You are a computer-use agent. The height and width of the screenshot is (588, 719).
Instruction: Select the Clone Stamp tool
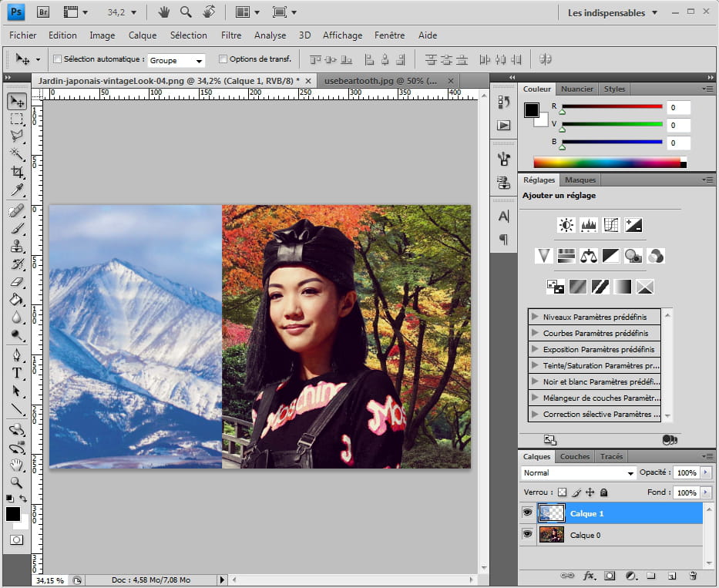pyautogui.click(x=17, y=247)
